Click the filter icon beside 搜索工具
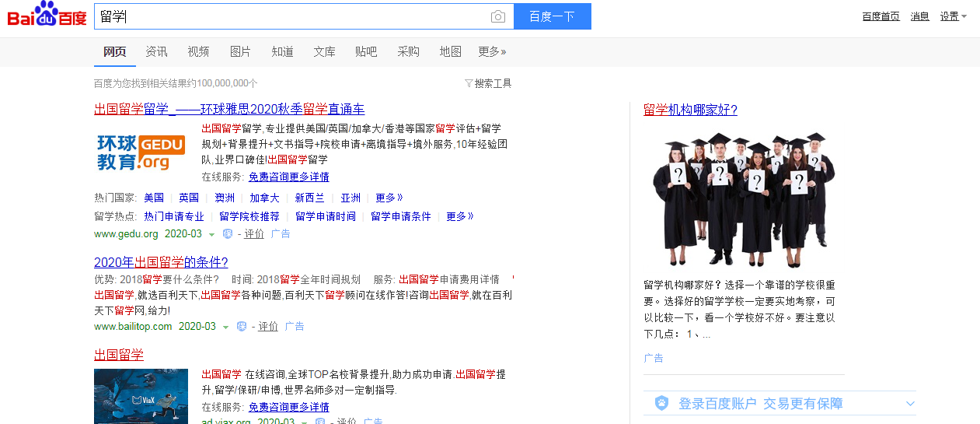The image size is (980, 424). click(469, 83)
